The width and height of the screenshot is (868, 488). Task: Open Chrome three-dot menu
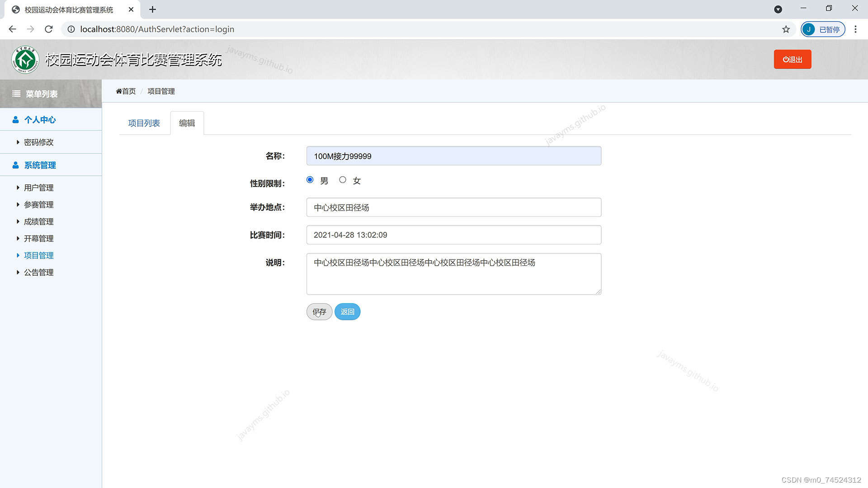855,29
